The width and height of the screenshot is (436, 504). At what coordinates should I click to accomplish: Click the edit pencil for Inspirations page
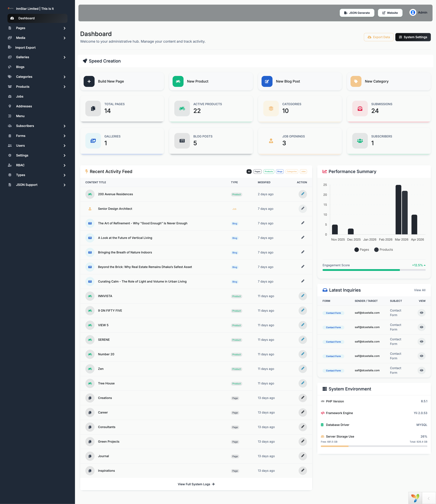[303, 471]
